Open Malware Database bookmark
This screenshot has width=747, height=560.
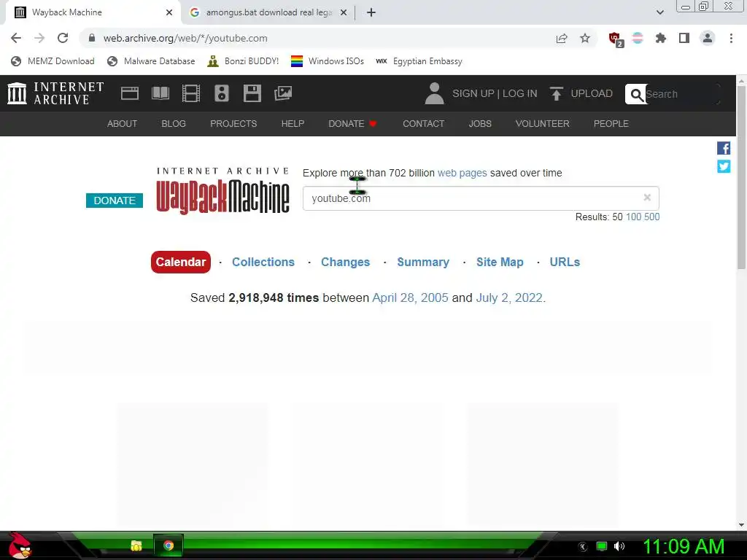click(x=151, y=61)
